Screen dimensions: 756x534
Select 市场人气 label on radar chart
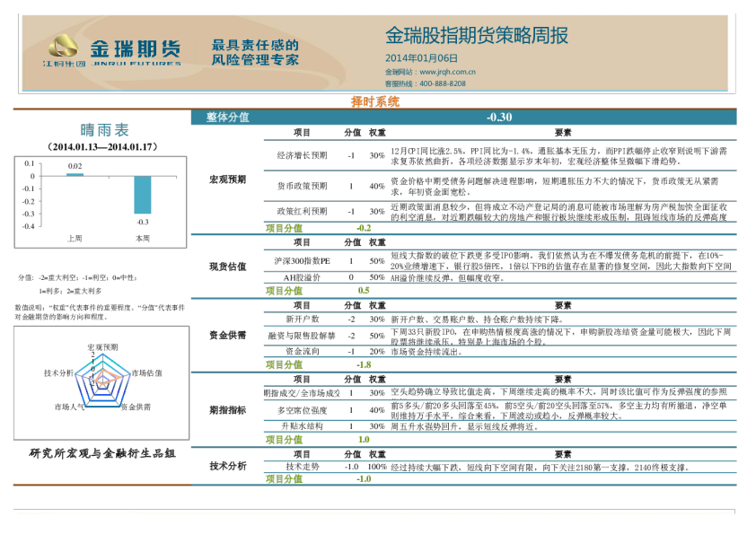tap(68, 407)
